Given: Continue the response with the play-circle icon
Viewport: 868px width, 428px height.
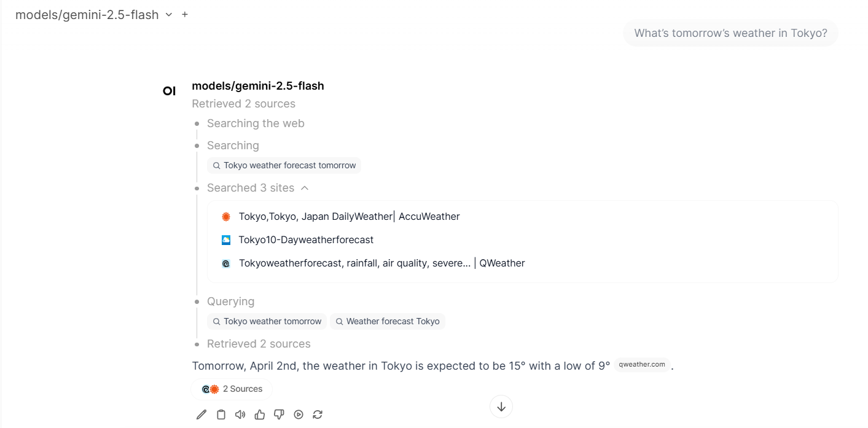Looking at the screenshot, I should [299, 414].
